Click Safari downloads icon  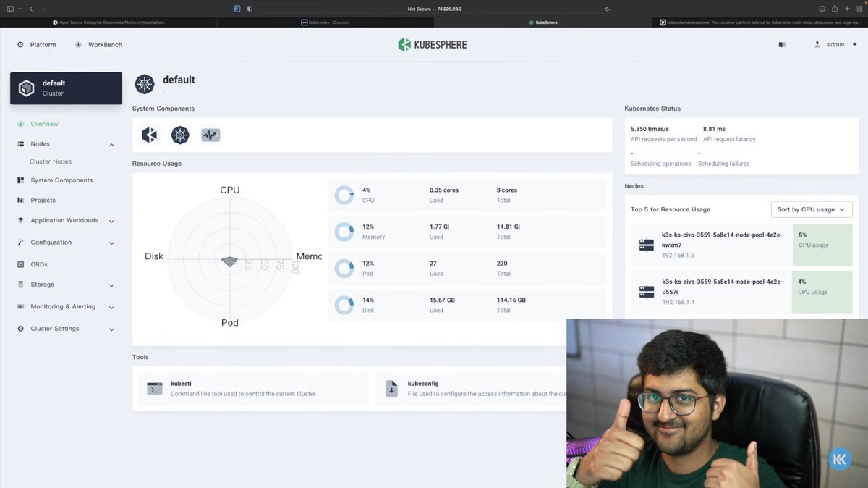point(822,9)
